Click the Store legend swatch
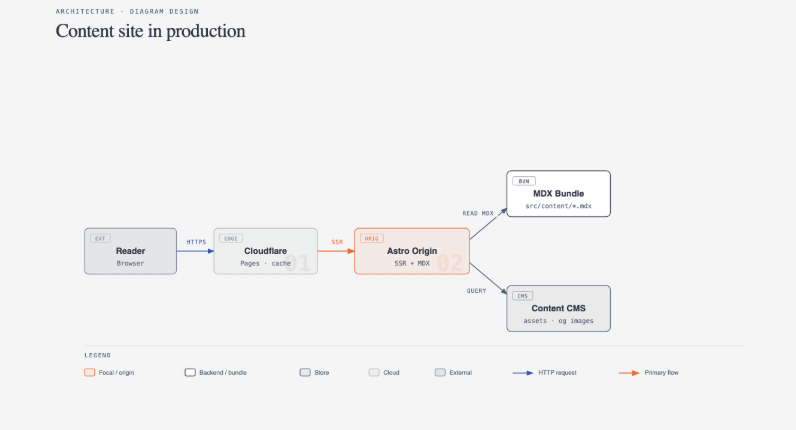The image size is (796, 430). point(305,373)
